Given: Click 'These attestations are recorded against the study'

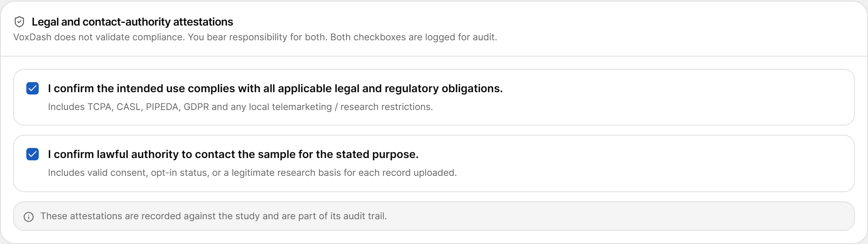Looking at the screenshot, I should [x=214, y=216].
